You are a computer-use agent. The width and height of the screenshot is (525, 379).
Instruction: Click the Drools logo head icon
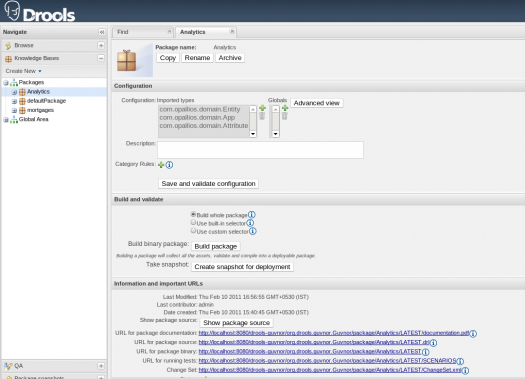12,11
